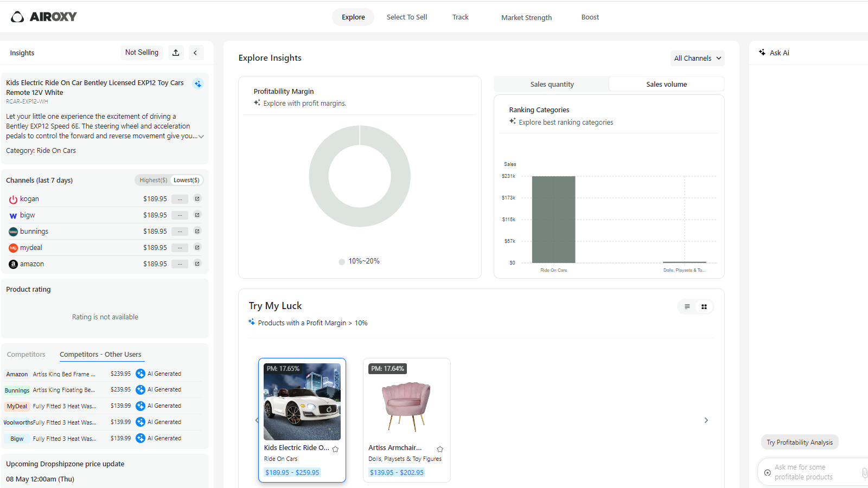Click the Not Selling status button

(x=142, y=53)
